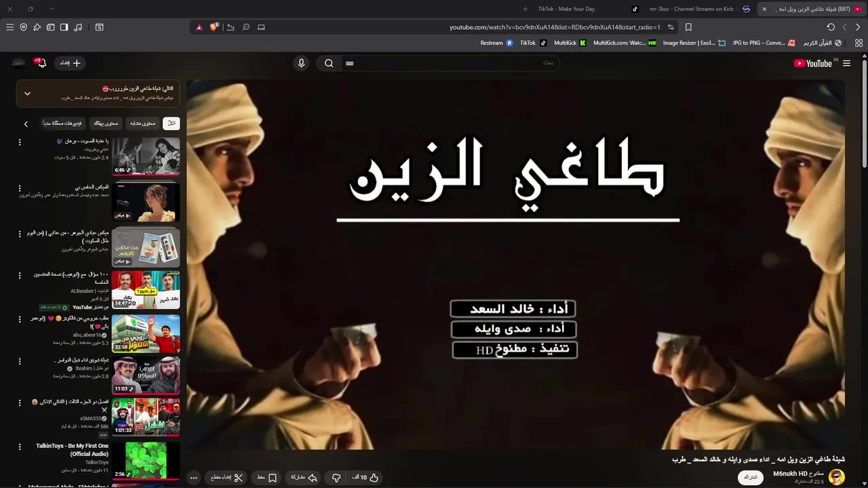Expand the mix playlist panel chevron
Screen dimensions: 868x488
[27, 94]
